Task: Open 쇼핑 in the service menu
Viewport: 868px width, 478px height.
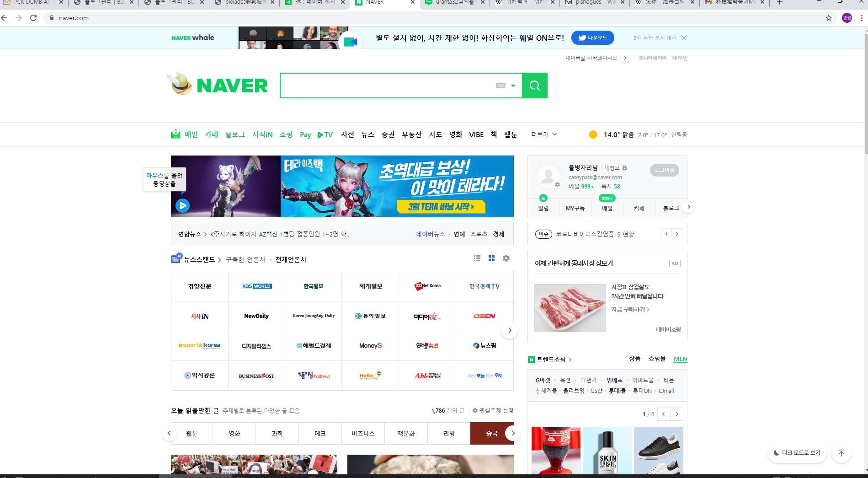Action: [286, 134]
